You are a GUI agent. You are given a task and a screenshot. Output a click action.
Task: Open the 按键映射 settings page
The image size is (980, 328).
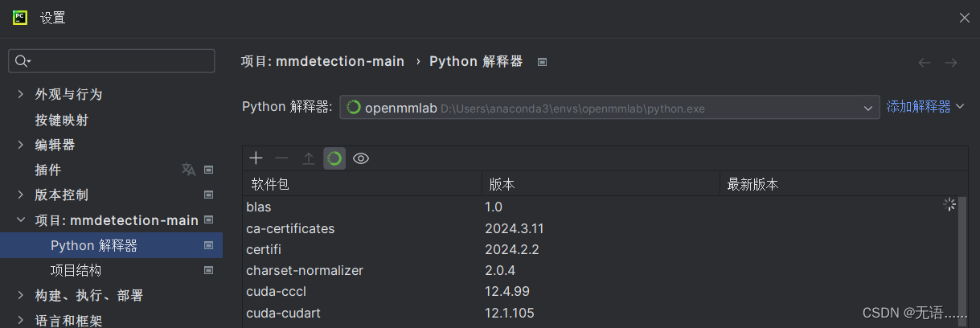(x=61, y=120)
